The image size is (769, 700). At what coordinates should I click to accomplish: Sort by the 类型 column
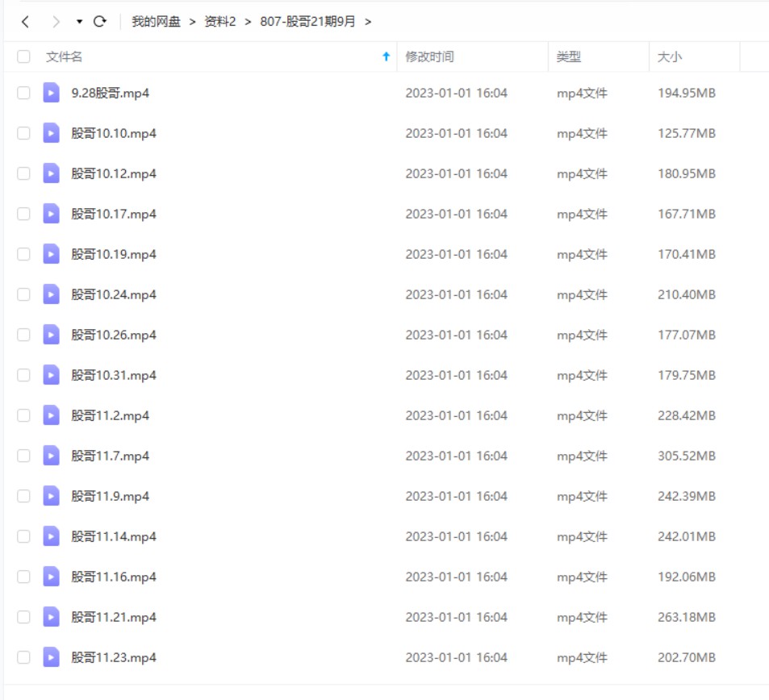coord(569,57)
